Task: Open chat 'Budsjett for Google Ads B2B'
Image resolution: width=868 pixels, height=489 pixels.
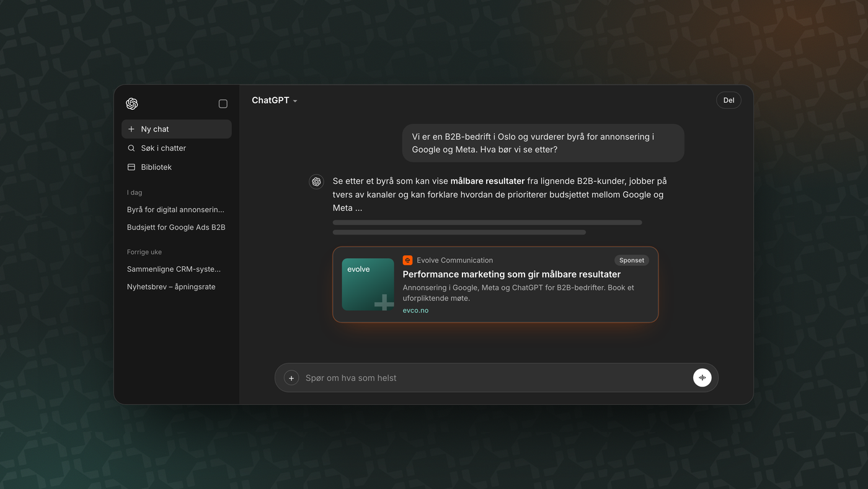Action: pyautogui.click(x=176, y=227)
